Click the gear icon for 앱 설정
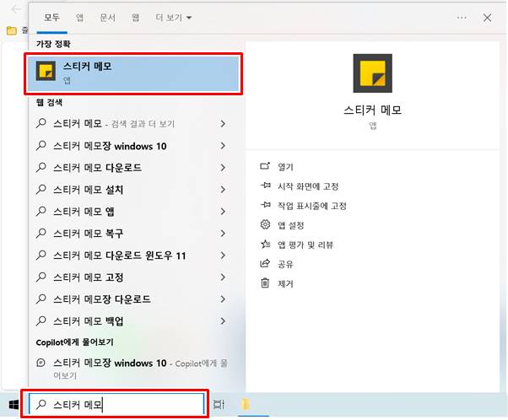Image resolution: width=508 pixels, height=420 pixels. 265,224
